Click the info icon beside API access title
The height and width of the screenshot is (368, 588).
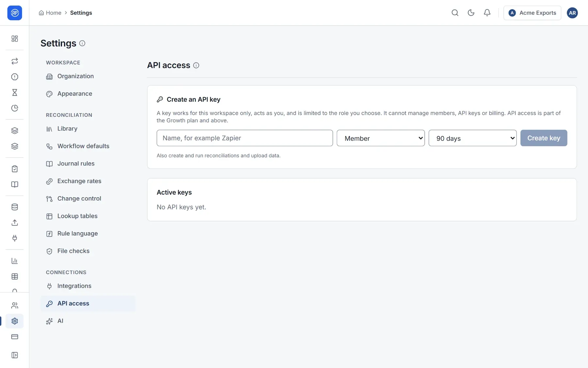pos(196,65)
